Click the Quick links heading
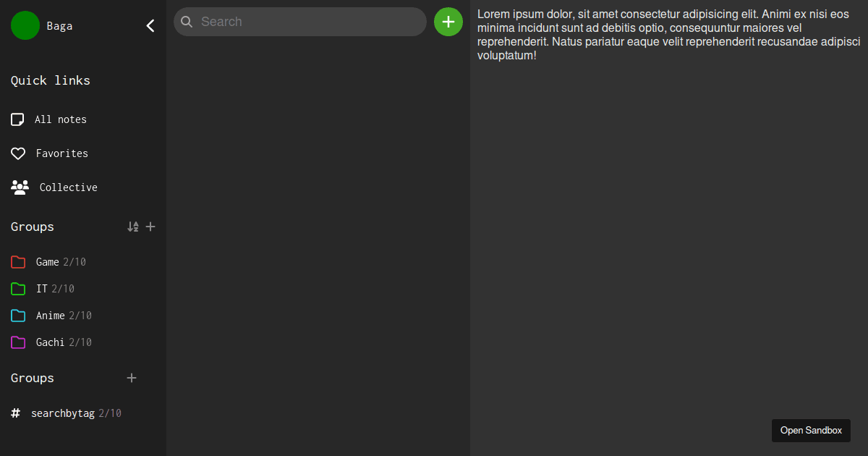868x456 pixels. click(51, 80)
